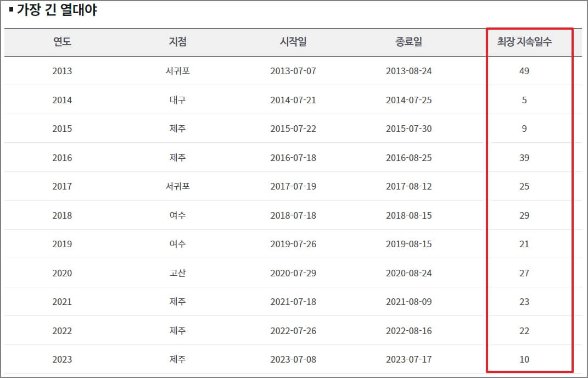The image size is (588, 378).
Task: Click the 서귀포 station in 2013 row
Action: [177, 71]
